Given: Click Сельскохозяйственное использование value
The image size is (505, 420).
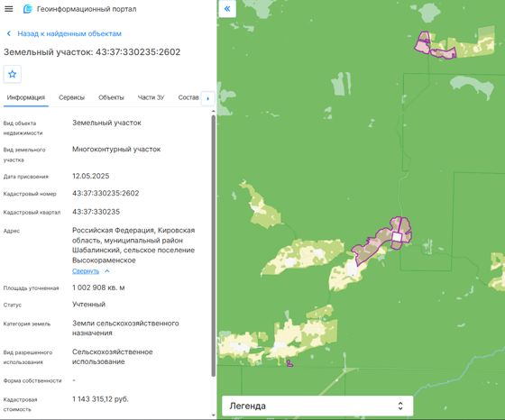Looking at the screenshot, I should point(113,357).
